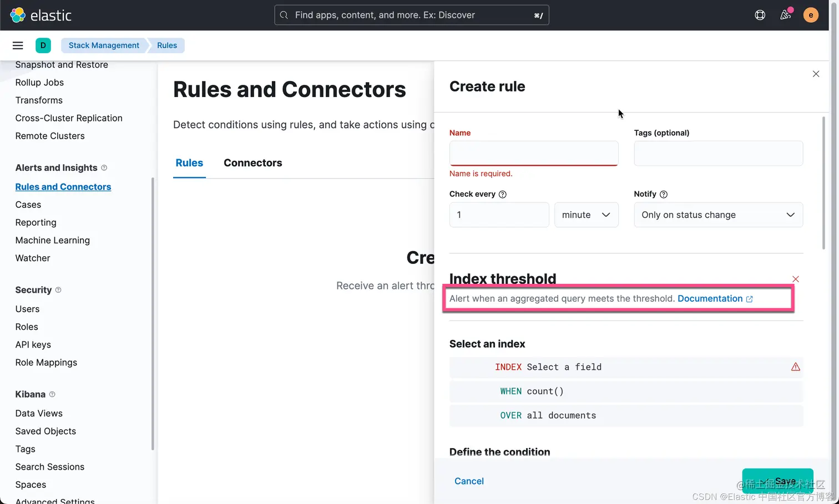The height and width of the screenshot is (504, 839).
Task: Click the Kibana section info icon
Action: (x=52, y=394)
